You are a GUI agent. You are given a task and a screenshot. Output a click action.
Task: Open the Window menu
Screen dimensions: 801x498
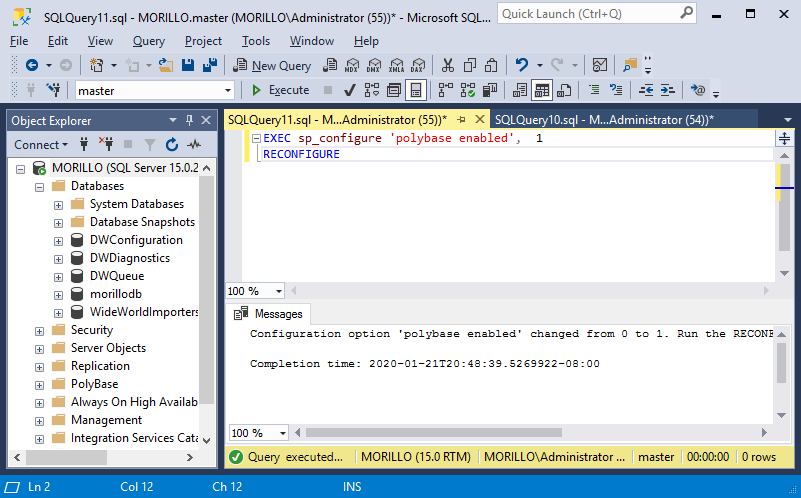pyautogui.click(x=312, y=41)
